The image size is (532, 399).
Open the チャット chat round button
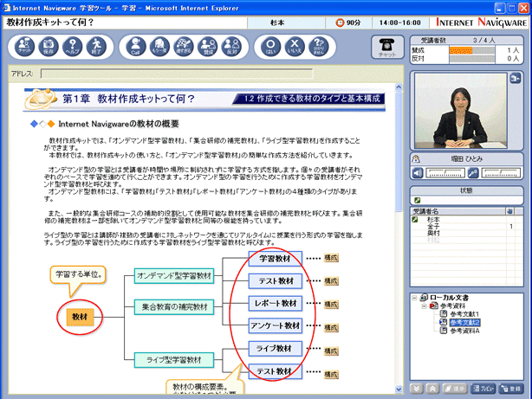tap(24, 47)
